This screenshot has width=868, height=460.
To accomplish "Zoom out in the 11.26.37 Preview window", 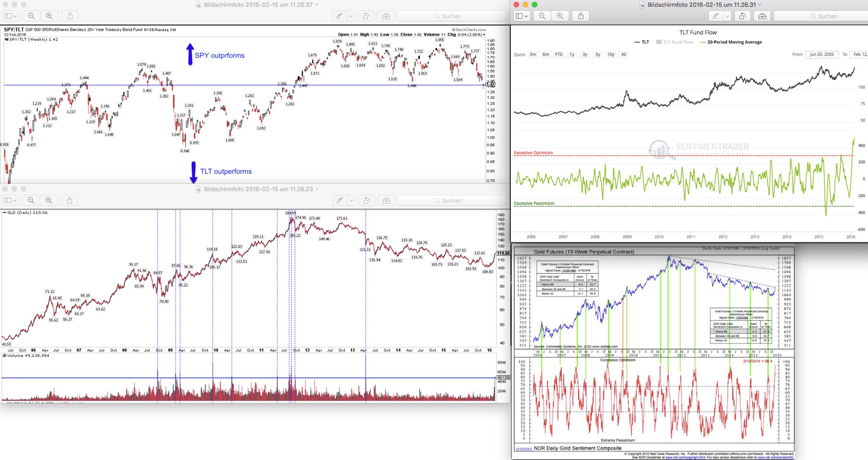I will 31,16.
